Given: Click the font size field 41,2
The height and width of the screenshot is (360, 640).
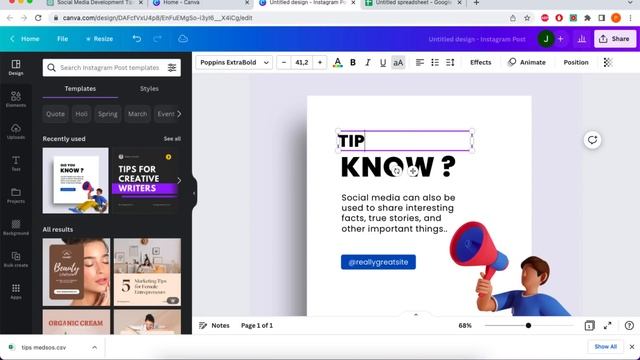Looking at the screenshot, I should [x=302, y=62].
